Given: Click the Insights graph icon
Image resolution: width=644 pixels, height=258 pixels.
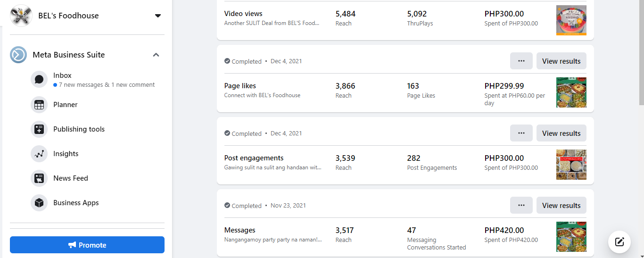Looking at the screenshot, I should click(39, 154).
